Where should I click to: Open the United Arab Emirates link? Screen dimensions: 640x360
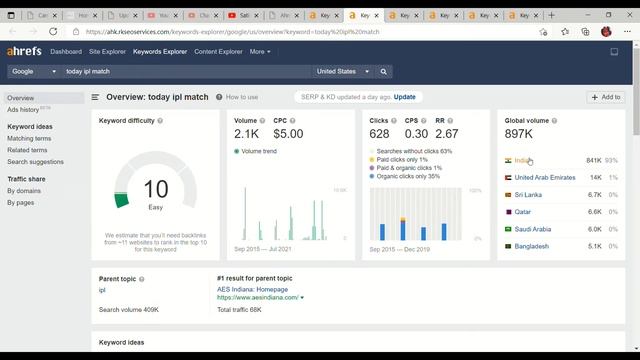coord(545,178)
